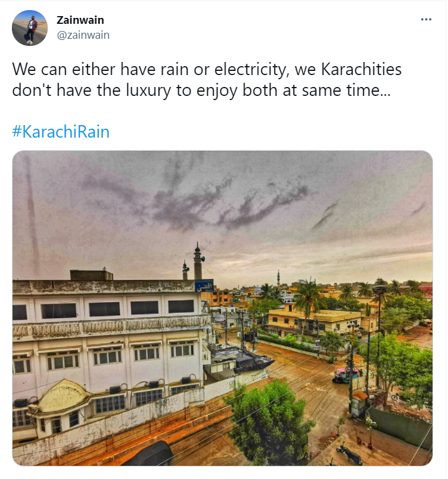This screenshot has width=448, height=479.
Task: Open Zainwain's profile picture avatar
Action: point(30,28)
